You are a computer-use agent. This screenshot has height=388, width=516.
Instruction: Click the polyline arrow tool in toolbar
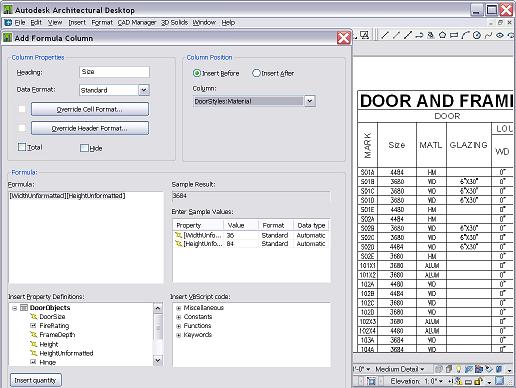419,35
